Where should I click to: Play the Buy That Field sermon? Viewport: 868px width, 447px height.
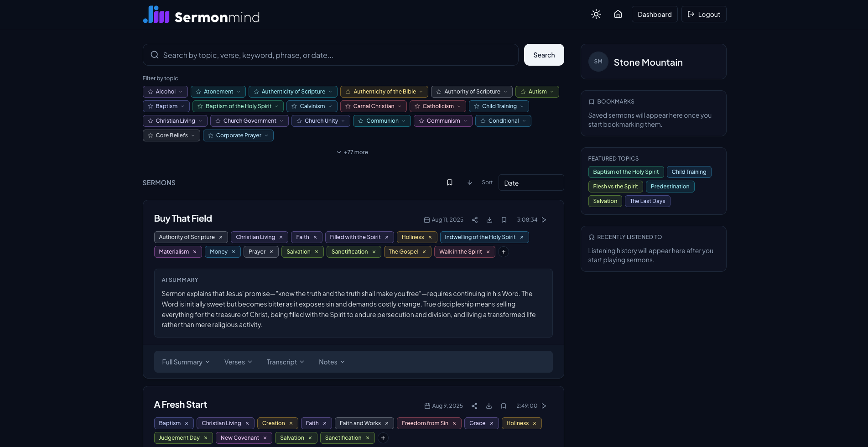click(x=544, y=220)
